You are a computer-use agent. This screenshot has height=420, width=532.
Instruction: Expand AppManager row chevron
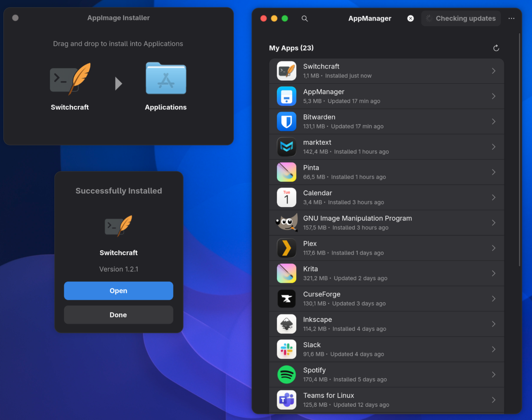click(x=493, y=96)
